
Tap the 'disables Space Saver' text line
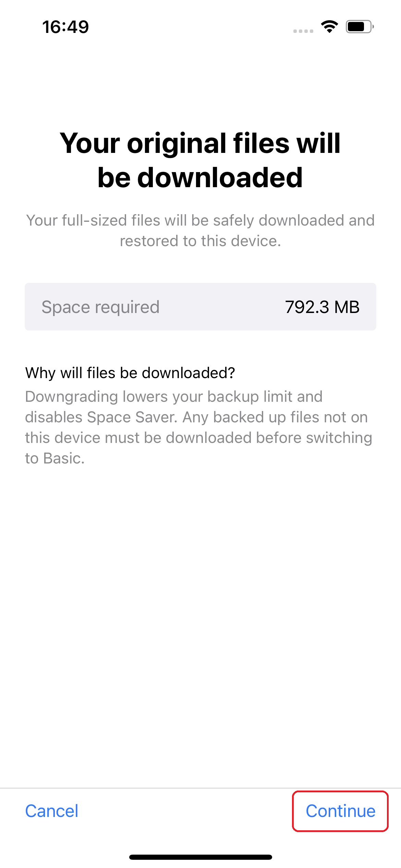[x=196, y=418]
